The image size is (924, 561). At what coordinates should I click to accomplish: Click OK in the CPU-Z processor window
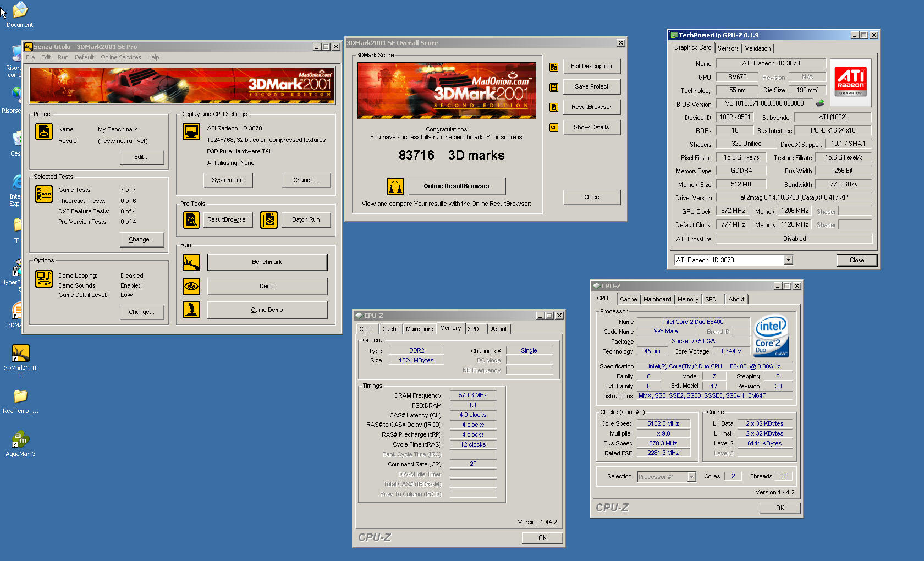[780, 508]
